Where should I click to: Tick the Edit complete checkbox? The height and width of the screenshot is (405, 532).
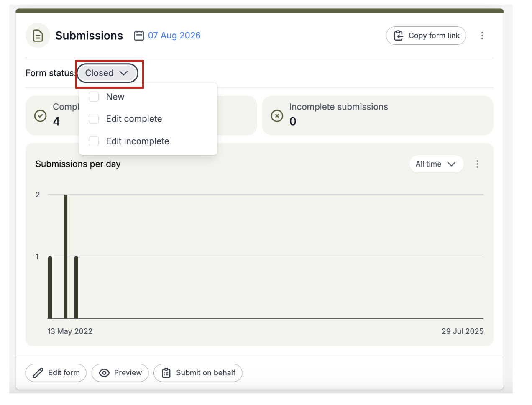(x=94, y=119)
